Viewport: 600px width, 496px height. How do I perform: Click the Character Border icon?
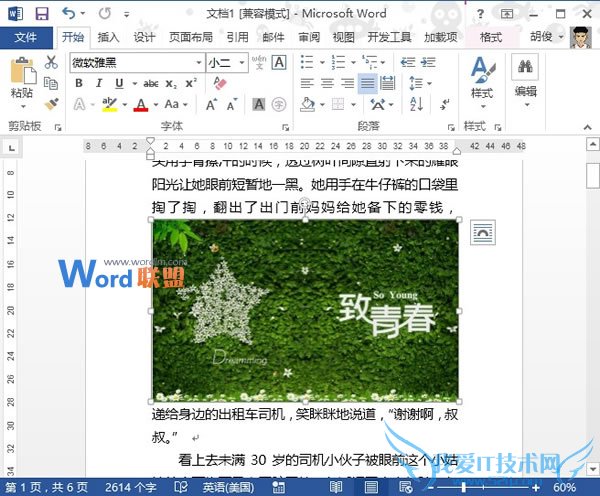pos(279,62)
